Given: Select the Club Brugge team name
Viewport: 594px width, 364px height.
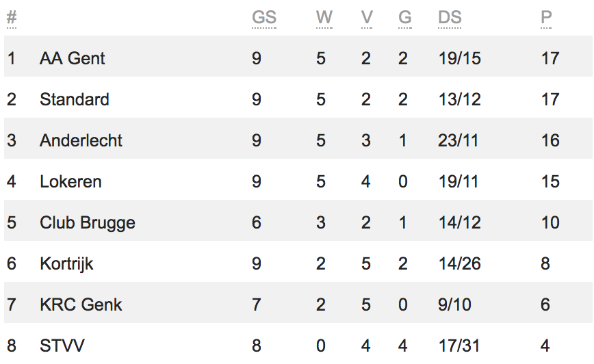Looking at the screenshot, I should point(87,223).
